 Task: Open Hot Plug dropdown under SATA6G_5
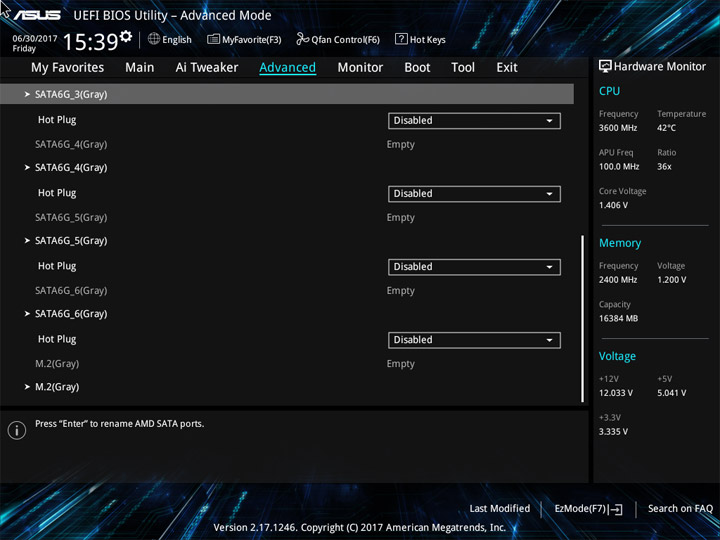pyautogui.click(x=474, y=267)
